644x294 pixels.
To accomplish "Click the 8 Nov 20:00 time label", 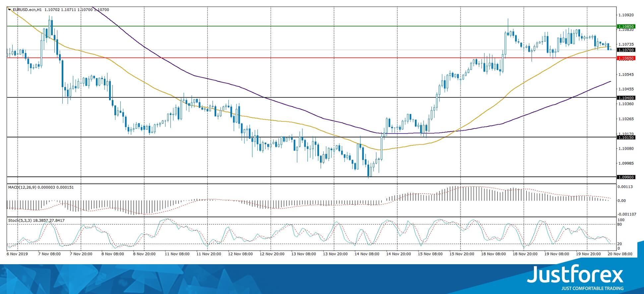I will tap(144, 254).
